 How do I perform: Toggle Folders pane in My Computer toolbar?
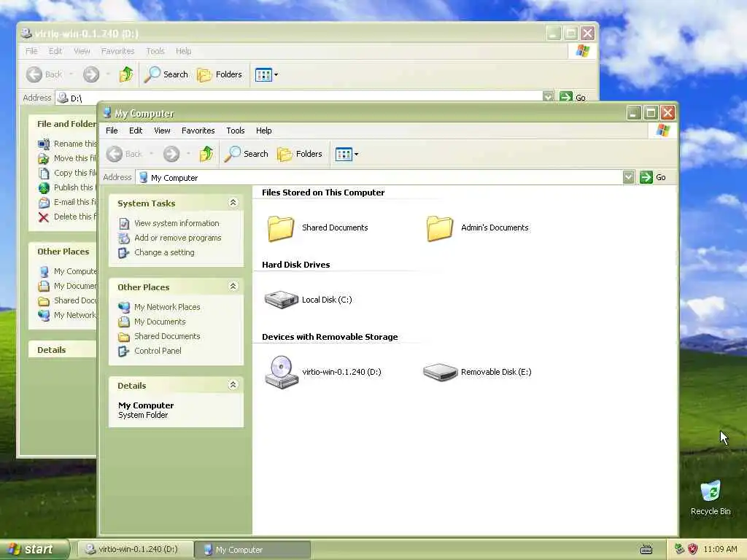point(300,154)
